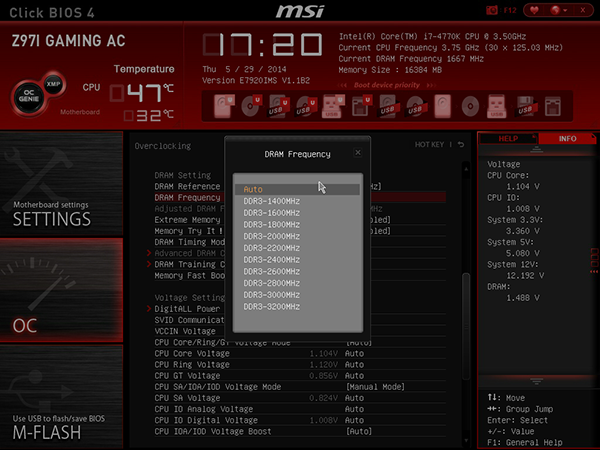Select the CPU GT Voltage Auto field

[354, 376]
